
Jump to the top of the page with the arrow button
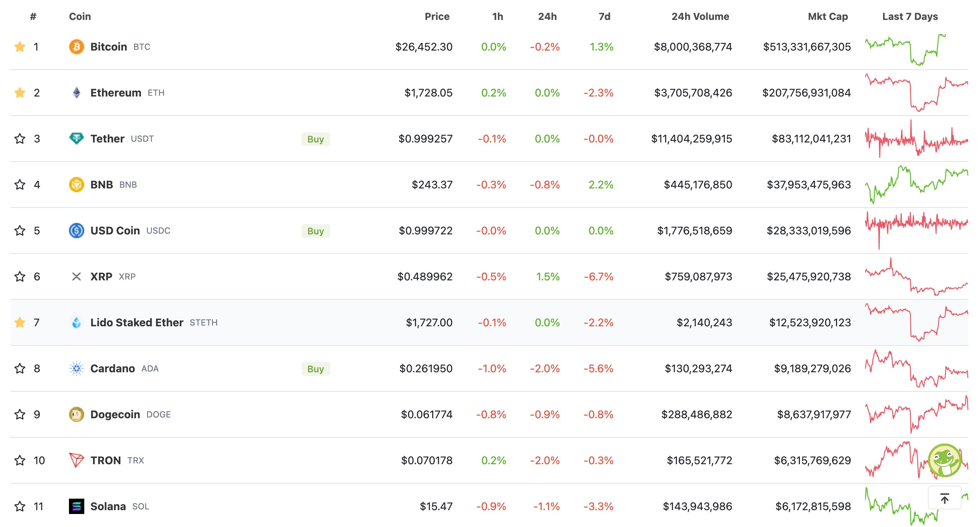tap(945, 498)
